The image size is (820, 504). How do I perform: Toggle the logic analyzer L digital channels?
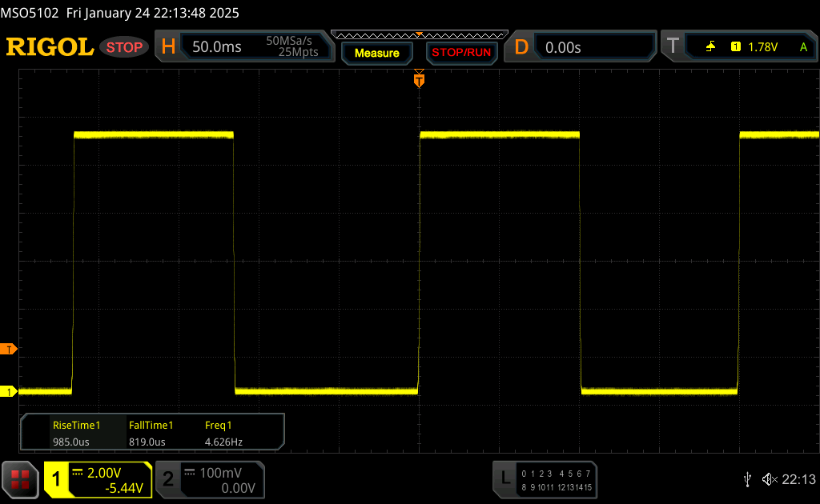click(x=545, y=479)
